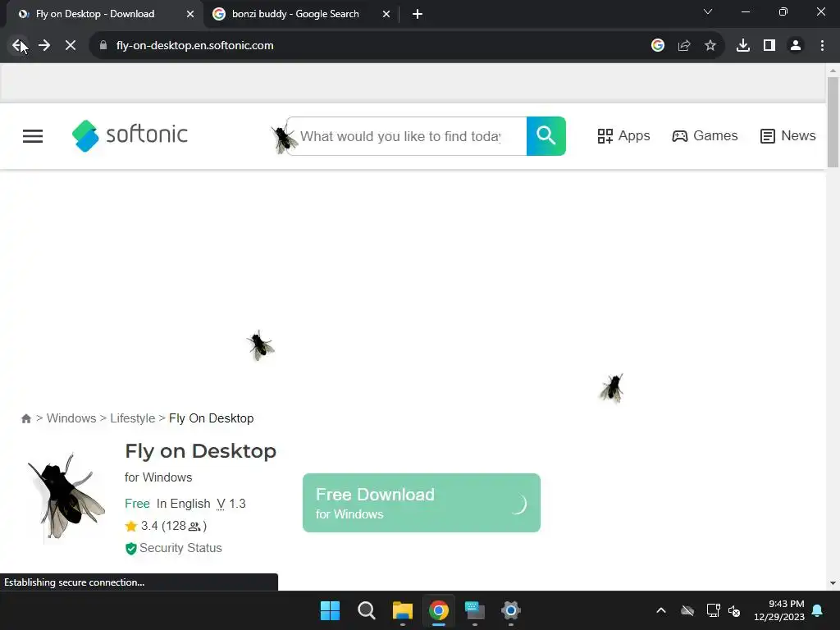Open clock showing 9:43 PM
The image size is (840, 630).
[x=779, y=610]
